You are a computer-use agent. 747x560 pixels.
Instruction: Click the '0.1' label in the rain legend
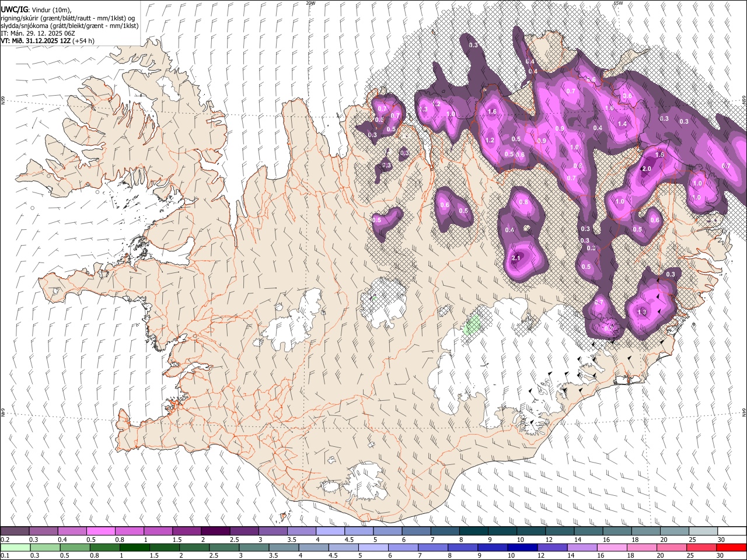(5, 555)
